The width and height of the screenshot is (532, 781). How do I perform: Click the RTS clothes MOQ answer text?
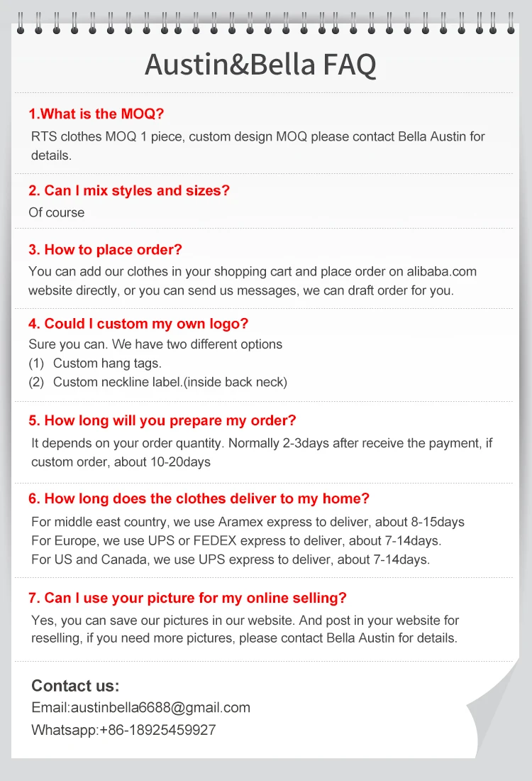[257, 146]
